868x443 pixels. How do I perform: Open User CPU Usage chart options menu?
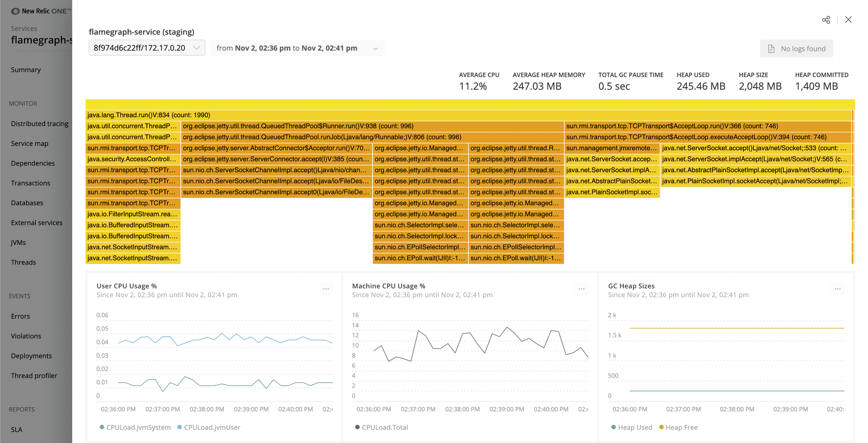326,289
